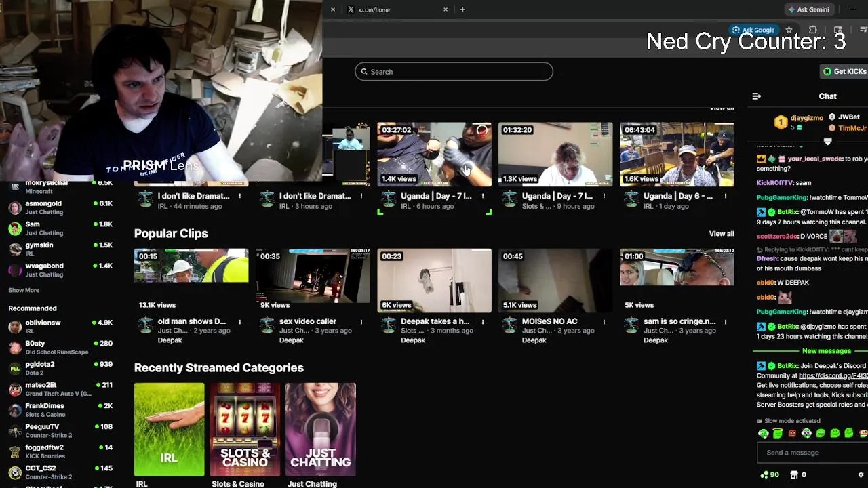The width and height of the screenshot is (868, 488).
Task: Click the channel avatar beside 'sam is so cringe' clip
Action: (x=631, y=326)
